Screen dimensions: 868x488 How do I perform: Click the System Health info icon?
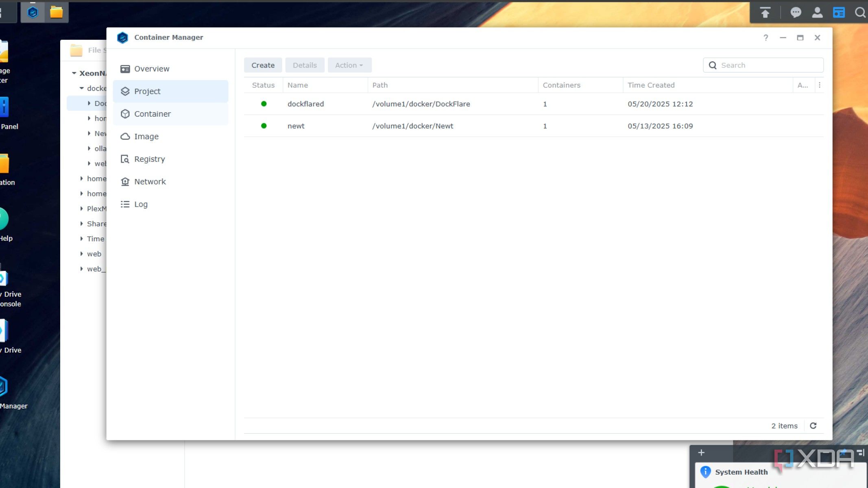[705, 472]
